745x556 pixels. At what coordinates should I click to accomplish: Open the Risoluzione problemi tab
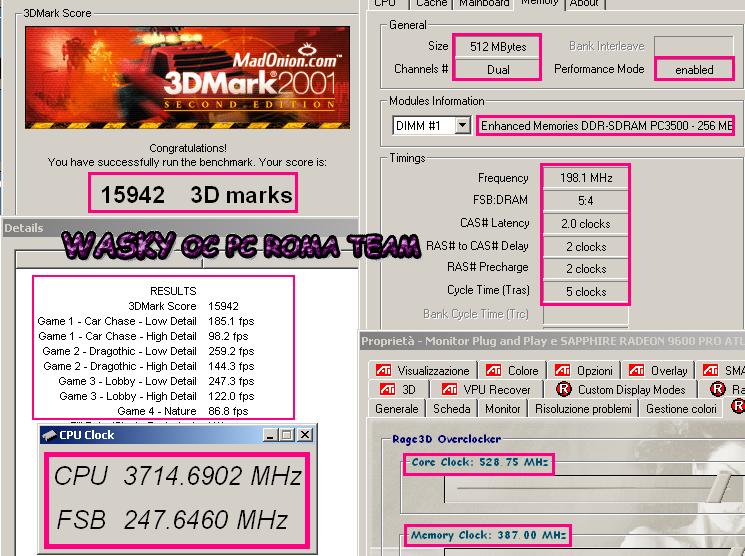[x=583, y=409]
